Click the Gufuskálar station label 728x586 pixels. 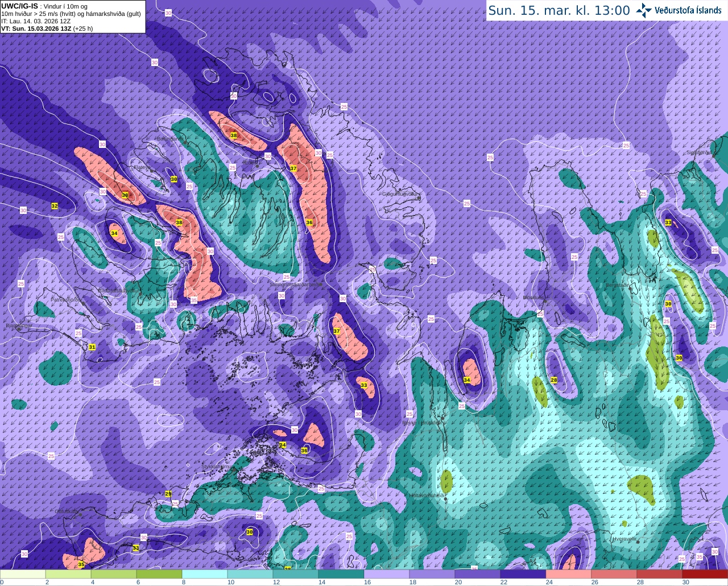click(x=66, y=511)
